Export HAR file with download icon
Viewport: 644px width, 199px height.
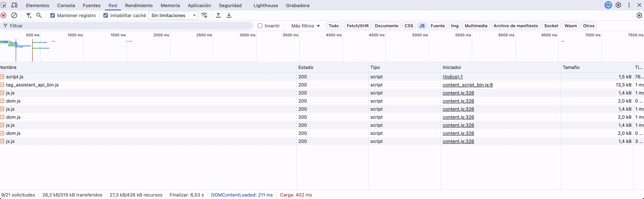[x=229, y=16]
